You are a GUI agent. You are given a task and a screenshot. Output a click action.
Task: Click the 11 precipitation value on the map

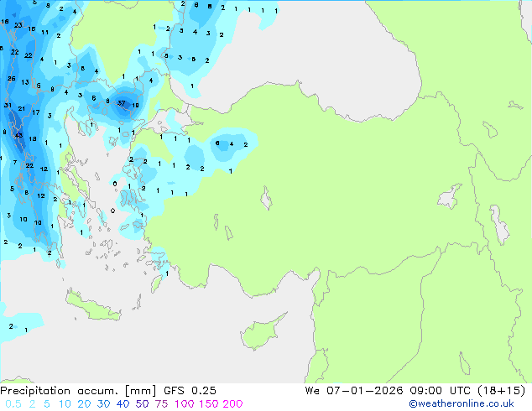pyautogui.click(x=44, y=32)
